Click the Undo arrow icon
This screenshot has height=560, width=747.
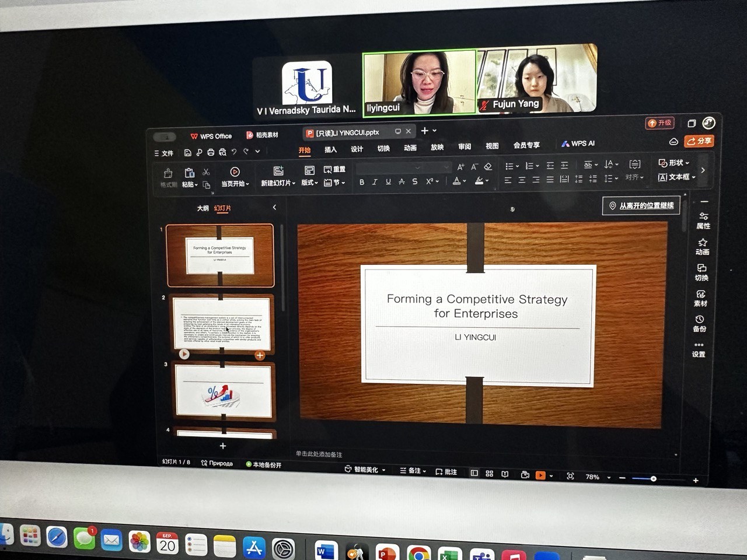pyautogui.click(x=233, y=152)
